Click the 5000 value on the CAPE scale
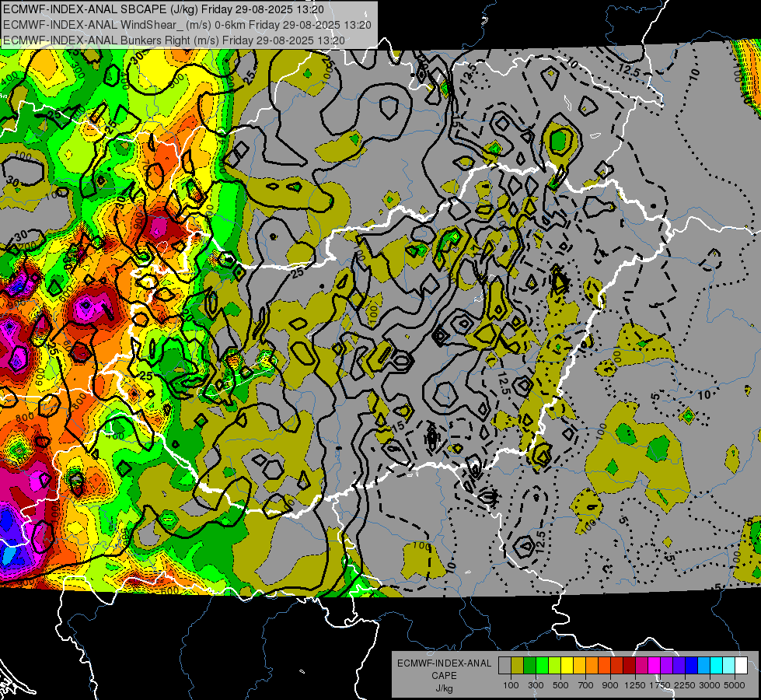 (735, 685)
